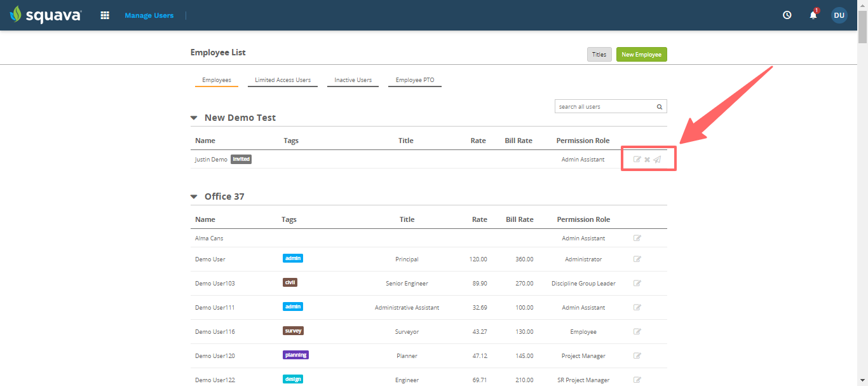868x386 pixels.
Task: Click the Surveyor title cell
Action: pyautogui.click(x=407, y=332)
